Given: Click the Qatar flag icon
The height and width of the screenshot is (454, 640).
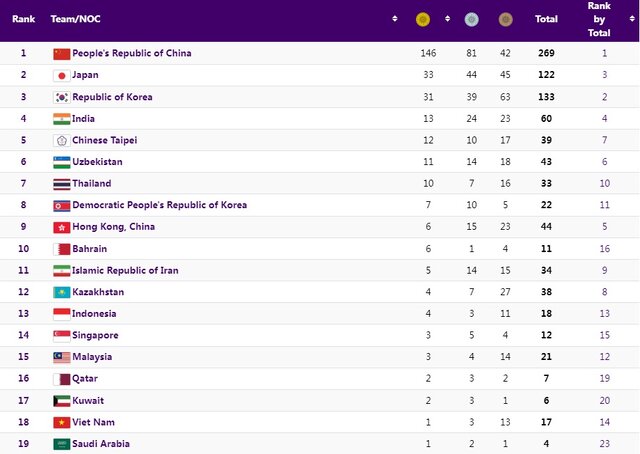Looking at the screenshot, I should (x=61, y=379).
